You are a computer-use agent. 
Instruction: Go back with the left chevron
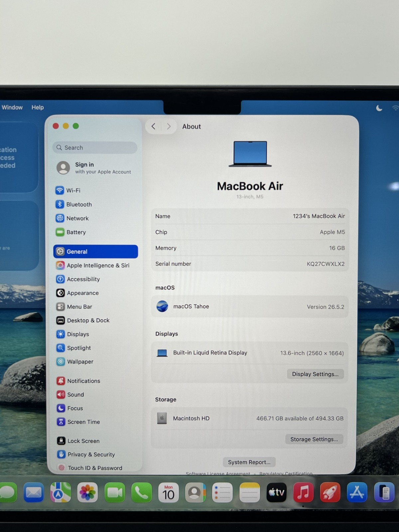(153, 126)
